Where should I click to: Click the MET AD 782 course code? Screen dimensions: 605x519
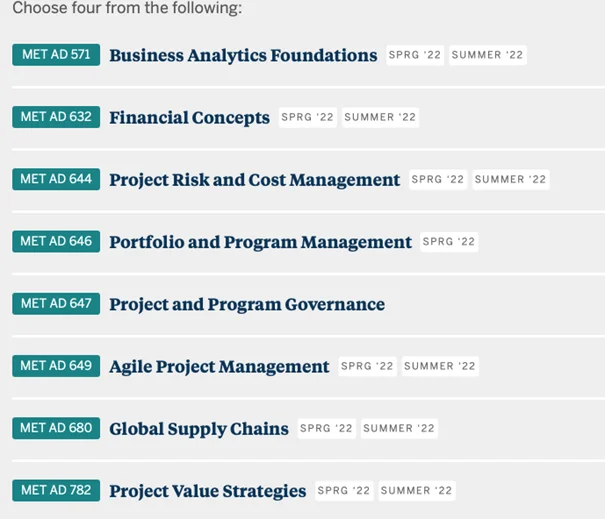point(56,490)
